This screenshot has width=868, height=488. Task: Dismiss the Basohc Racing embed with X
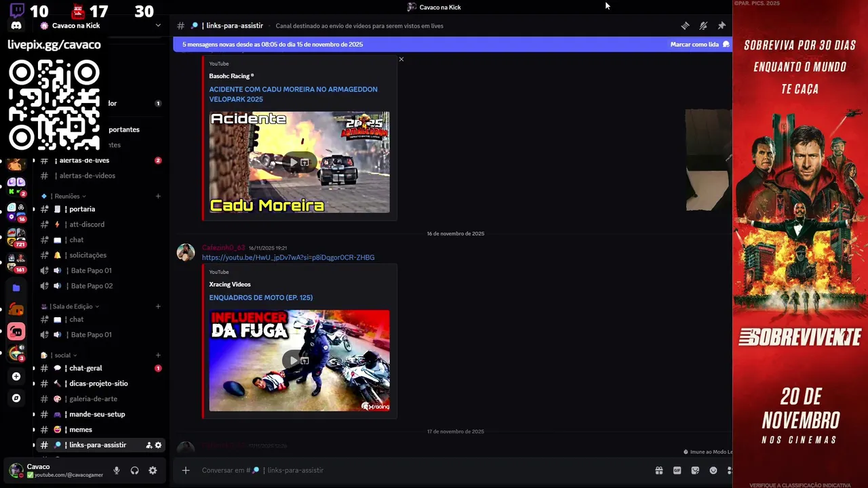401,59
